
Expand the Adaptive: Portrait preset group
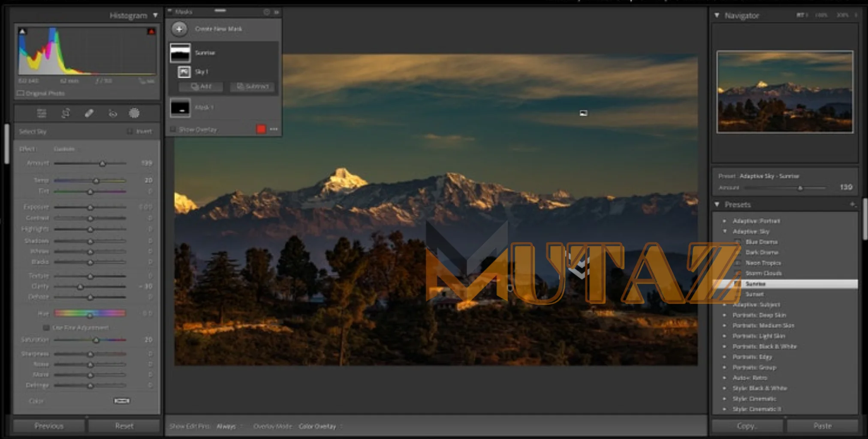724,221
